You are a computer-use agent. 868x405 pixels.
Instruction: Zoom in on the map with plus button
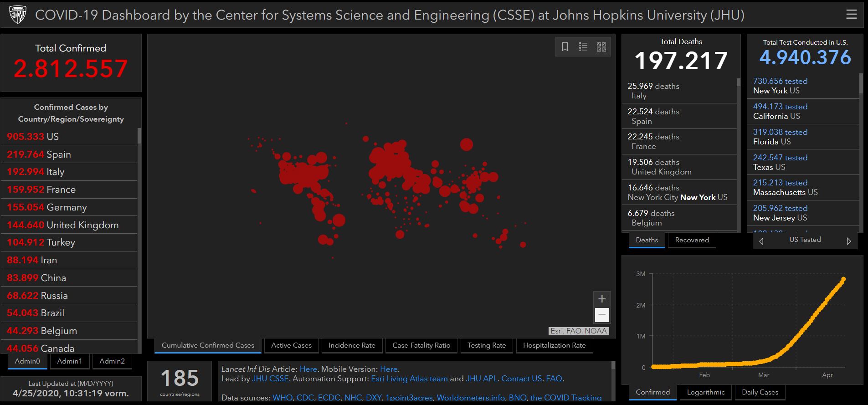pyautogui.click(x=602, y=299)
